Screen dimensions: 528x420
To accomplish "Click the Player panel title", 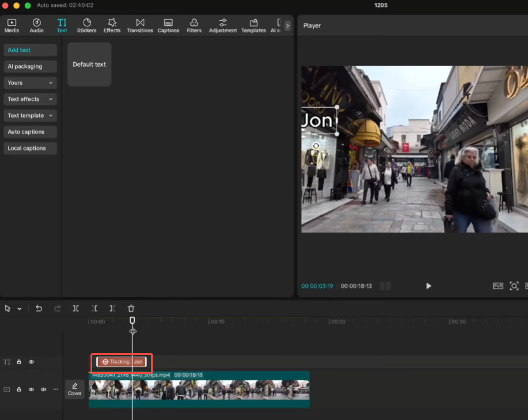I will pos(312,25).
